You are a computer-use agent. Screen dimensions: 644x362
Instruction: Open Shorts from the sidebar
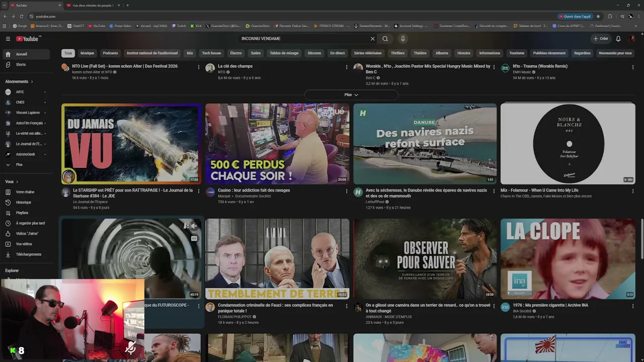(x=26, y=64)
